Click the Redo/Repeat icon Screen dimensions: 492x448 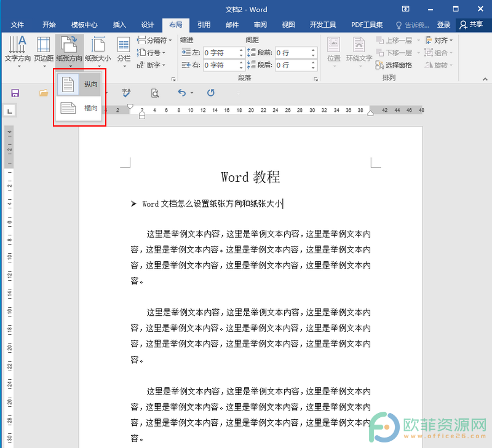tap(210, 93)
